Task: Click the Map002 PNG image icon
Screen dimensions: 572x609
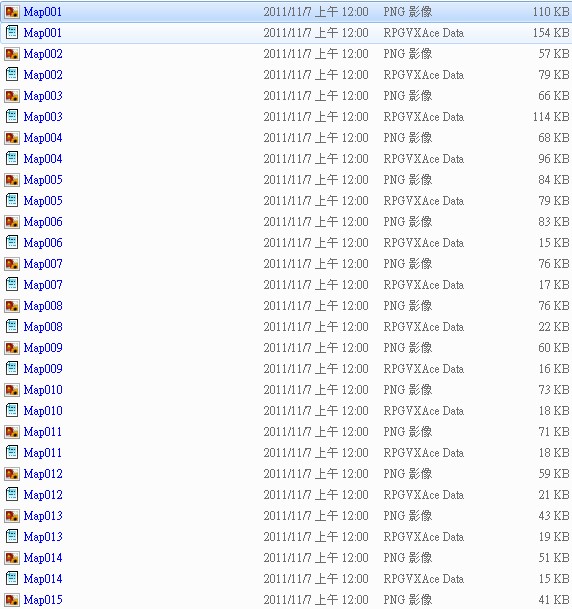Action: click(x=12, y=54)
